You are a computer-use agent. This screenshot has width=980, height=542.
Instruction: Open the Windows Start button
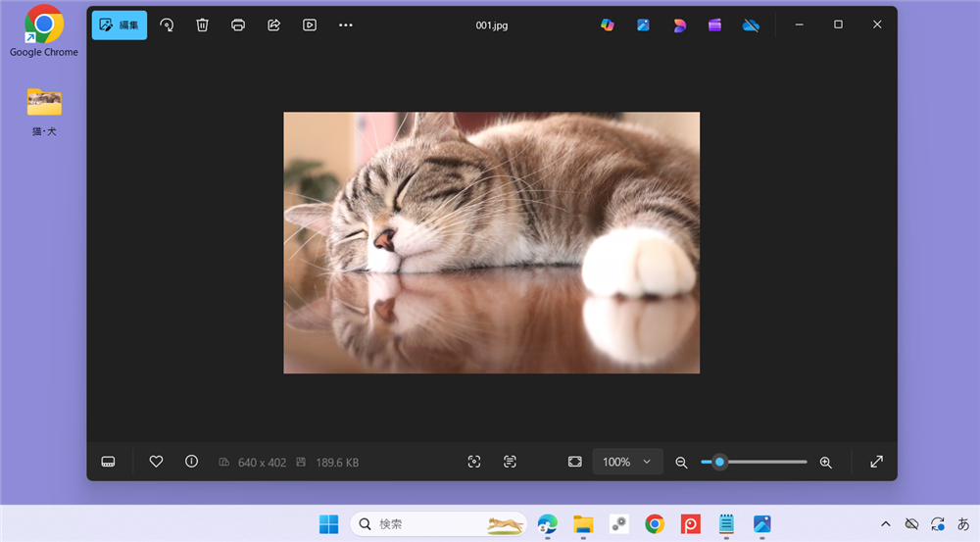(x=328, y=524)
